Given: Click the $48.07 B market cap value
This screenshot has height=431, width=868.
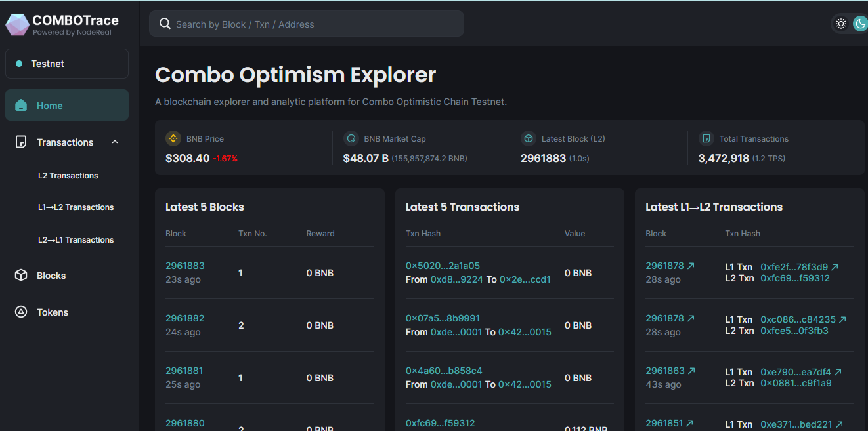Looking at the screenshot, I should pyautogui.click(x=366, y=158).
